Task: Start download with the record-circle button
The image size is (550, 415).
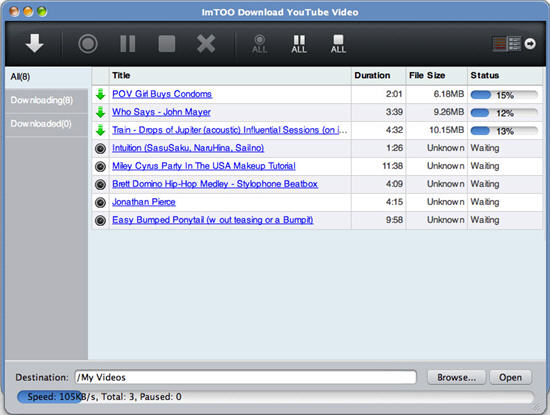Action: 88,44
